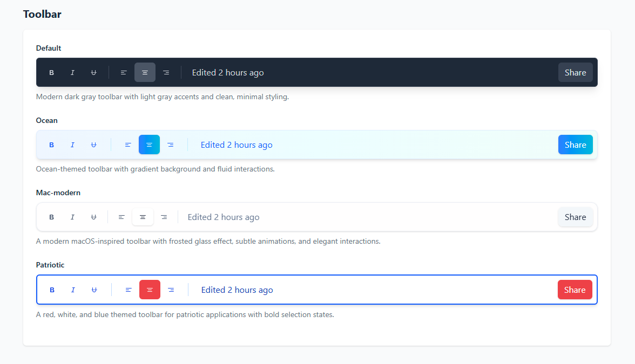
Task: Select align right in Ocean toolbar
Action: tap(171, 145)
